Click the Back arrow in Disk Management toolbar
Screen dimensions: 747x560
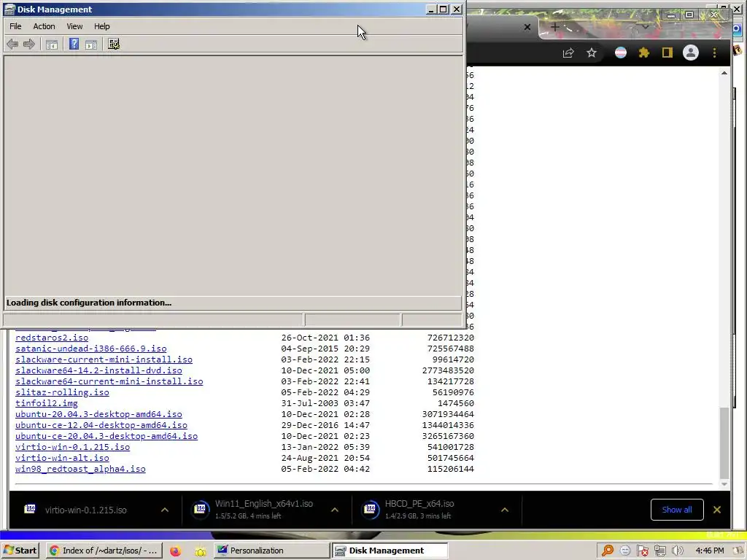pos(12,44)
